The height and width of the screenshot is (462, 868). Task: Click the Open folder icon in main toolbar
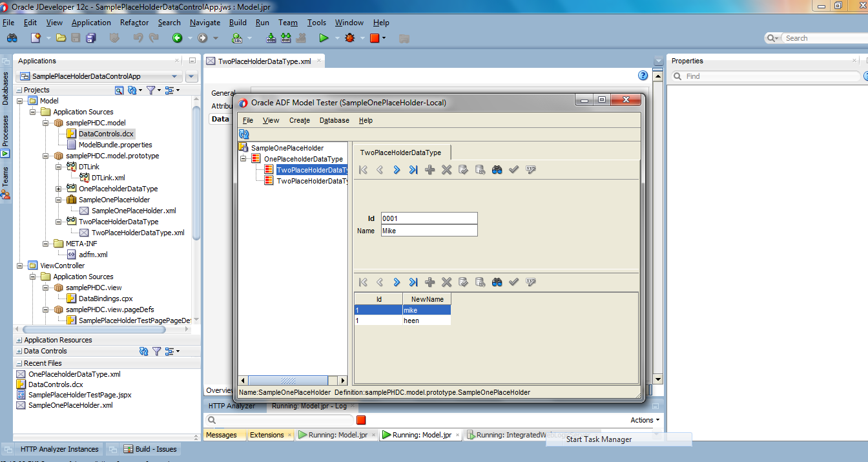click(61, 38)
